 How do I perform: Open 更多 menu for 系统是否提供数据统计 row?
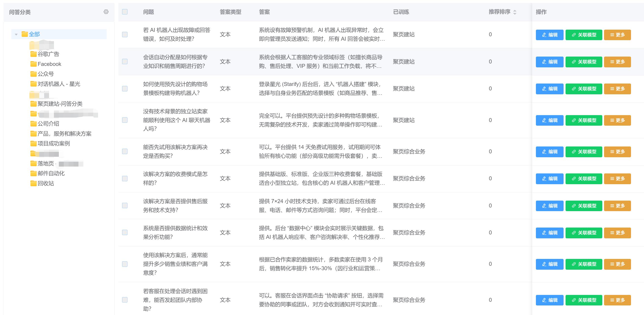pyautogui.click(x=617, y=232)
